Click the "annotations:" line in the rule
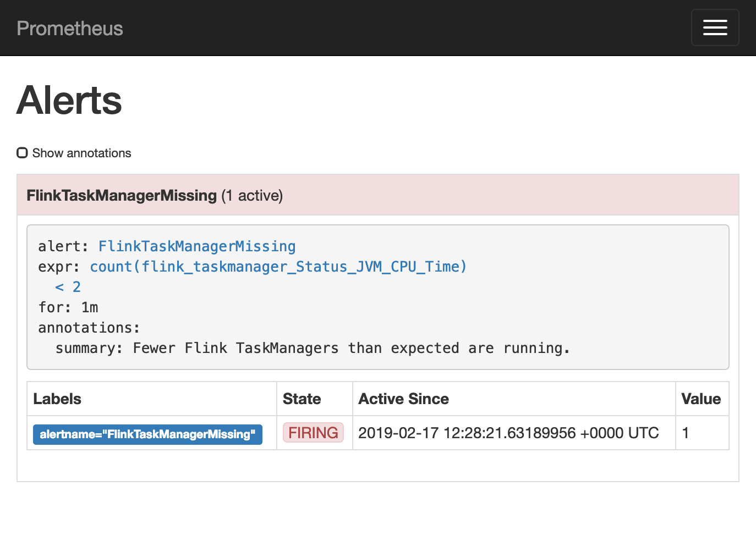 pos(89,328)
